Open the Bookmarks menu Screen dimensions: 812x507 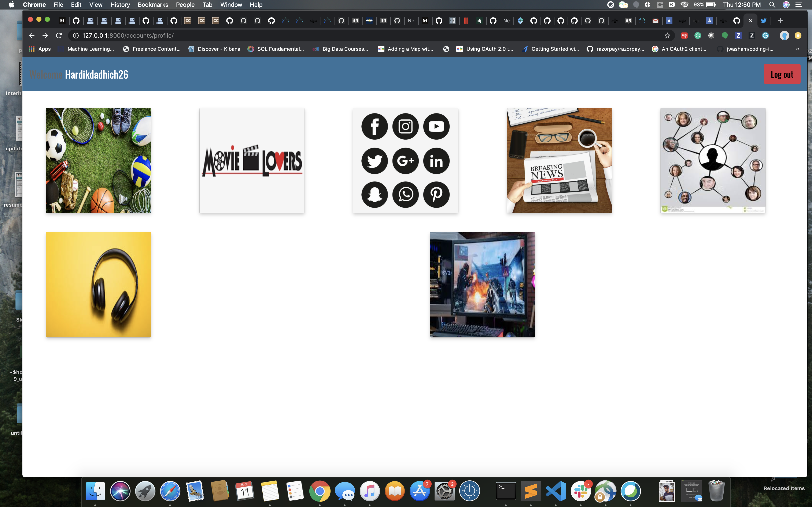(153, 5)
